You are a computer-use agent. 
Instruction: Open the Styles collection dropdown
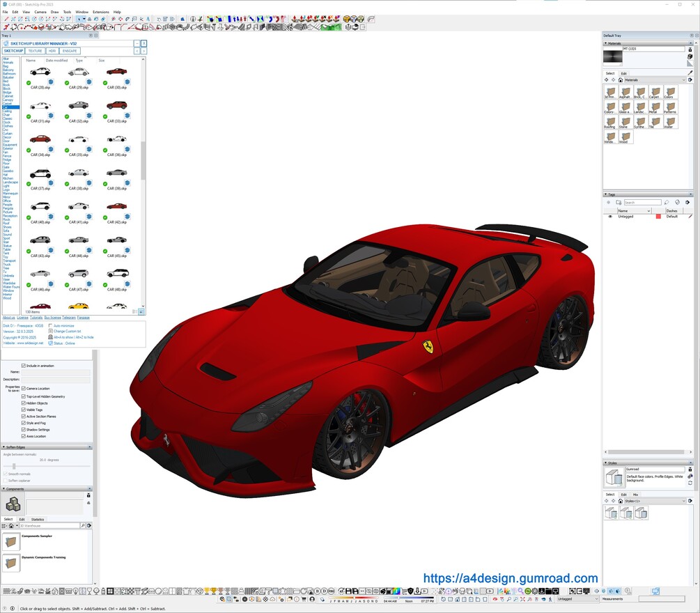tap(655, 501)
